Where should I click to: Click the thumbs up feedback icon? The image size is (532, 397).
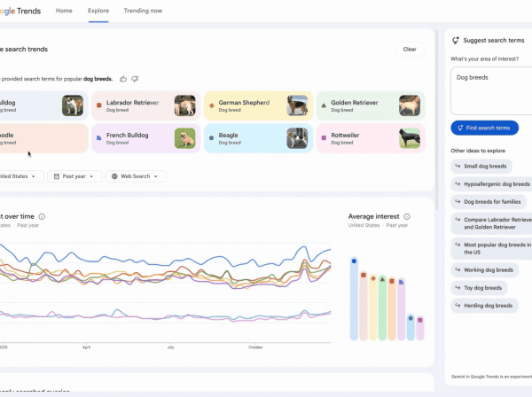(123, 79)
